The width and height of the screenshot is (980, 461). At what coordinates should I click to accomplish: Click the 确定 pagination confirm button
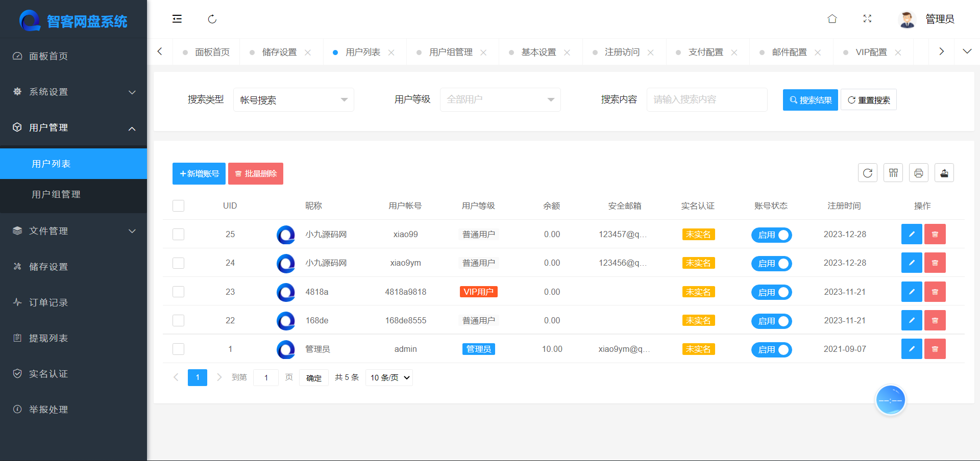(314, 377)
